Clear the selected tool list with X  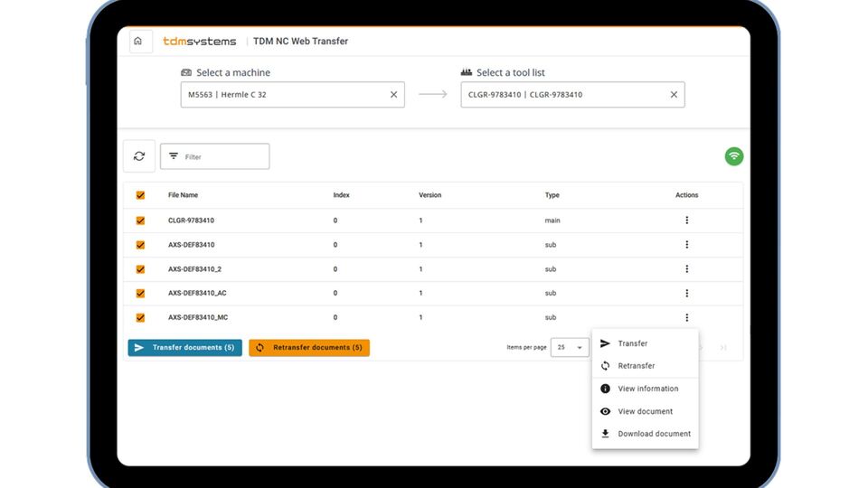pyautogui.click(x=674, y=95)
